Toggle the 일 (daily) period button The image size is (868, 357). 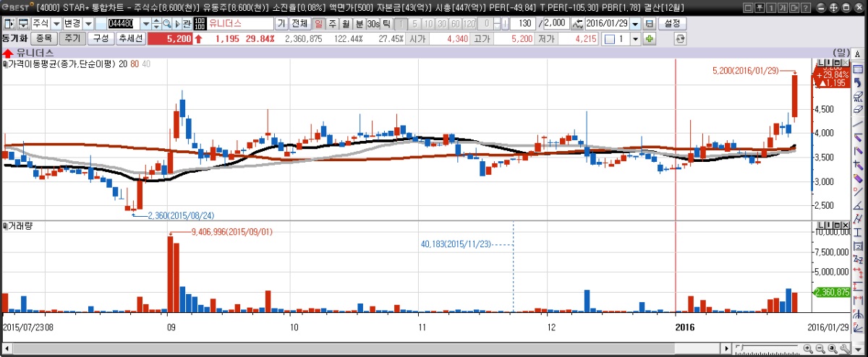pyautogui.click(x=319, y=24)
